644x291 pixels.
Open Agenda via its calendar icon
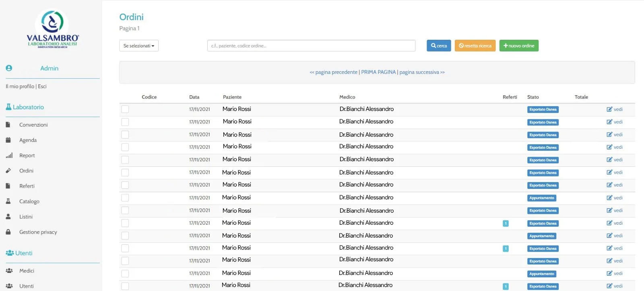pyautogui.click(x=8, y=140)
